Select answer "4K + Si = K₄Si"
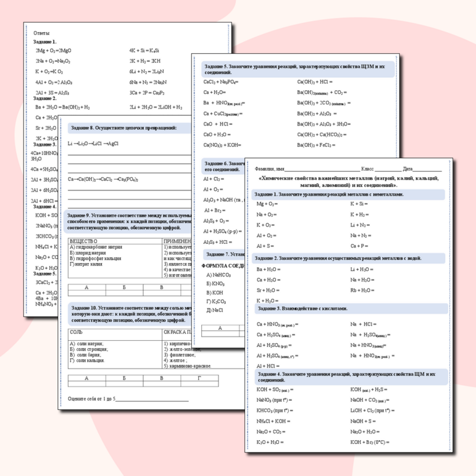The image size is (476, 476). pos(144,51)
